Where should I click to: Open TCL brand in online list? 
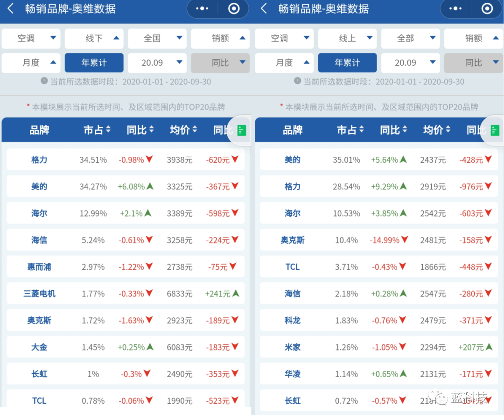(293, 267)
